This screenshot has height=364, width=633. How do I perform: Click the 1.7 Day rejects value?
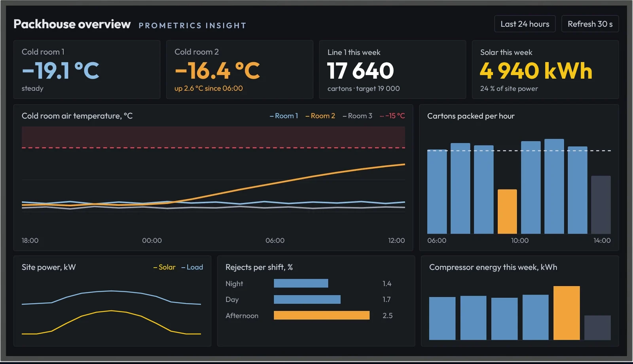coord(387,300)
